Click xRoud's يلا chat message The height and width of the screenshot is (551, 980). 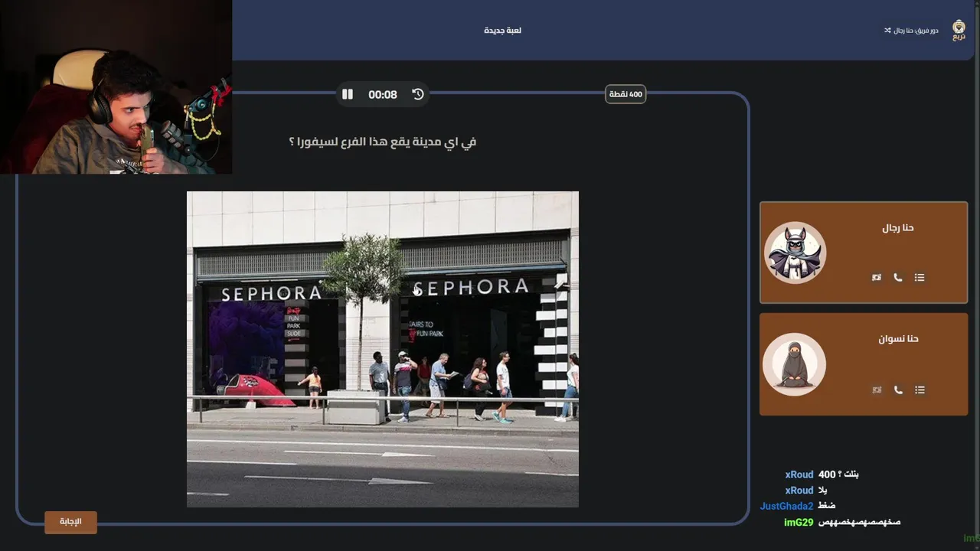(x=822, y=491)
